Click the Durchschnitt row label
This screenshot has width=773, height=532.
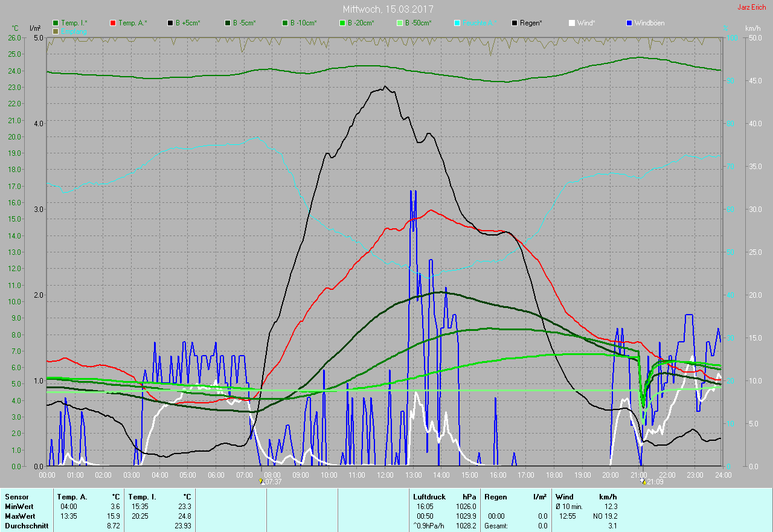(x=27, y=526)
